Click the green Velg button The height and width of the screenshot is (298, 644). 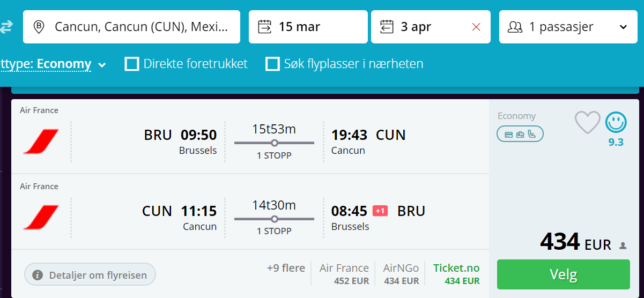point(564,274)
